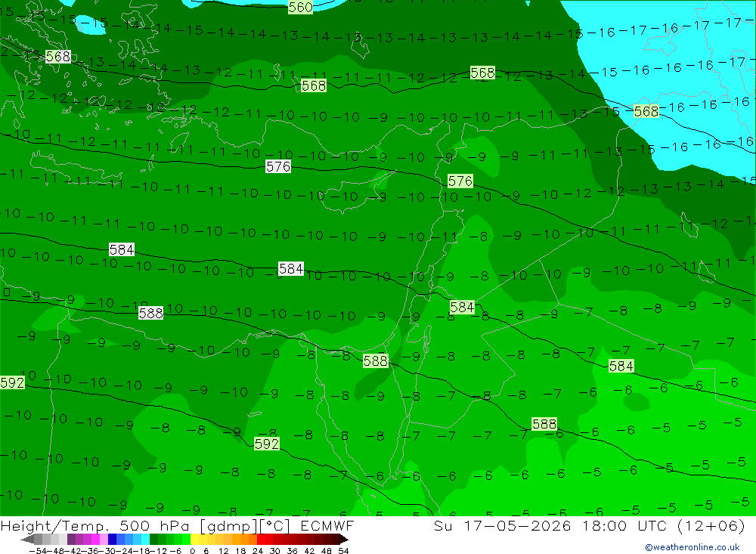The image size is (756, 554).
Task: Click the [°C] unit label in title
Action: click(275, 526)
